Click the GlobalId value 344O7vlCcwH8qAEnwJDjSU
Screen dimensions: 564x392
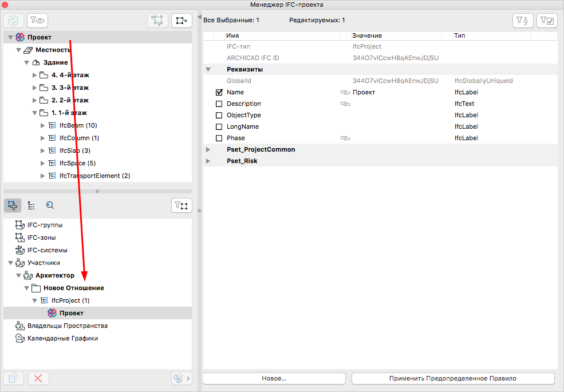[x=396, y=81]
